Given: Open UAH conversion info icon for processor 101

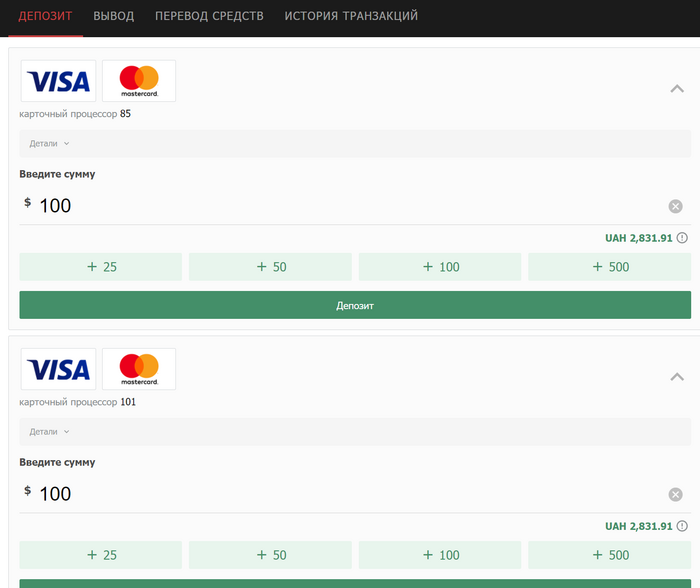Looking at the screenshot, I should point(682,526).
